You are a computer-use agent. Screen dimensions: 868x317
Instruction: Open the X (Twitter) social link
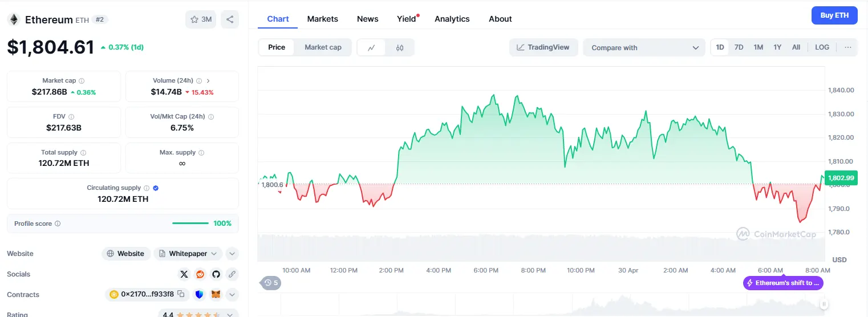tap(184, 274)
